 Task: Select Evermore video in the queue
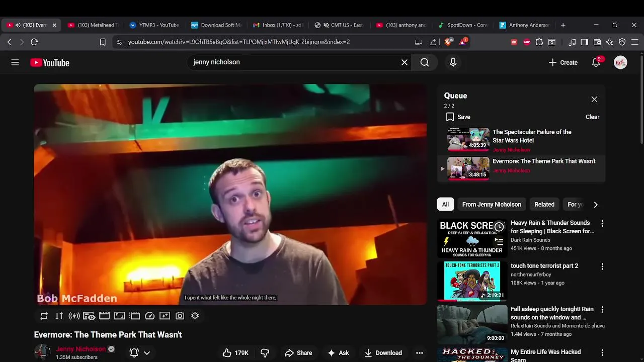(521, 168)
